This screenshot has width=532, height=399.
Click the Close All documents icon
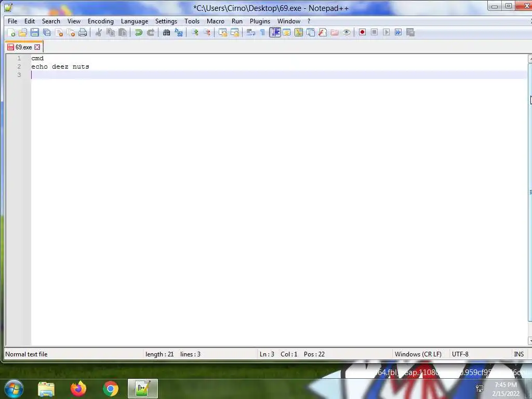[71, 33]
